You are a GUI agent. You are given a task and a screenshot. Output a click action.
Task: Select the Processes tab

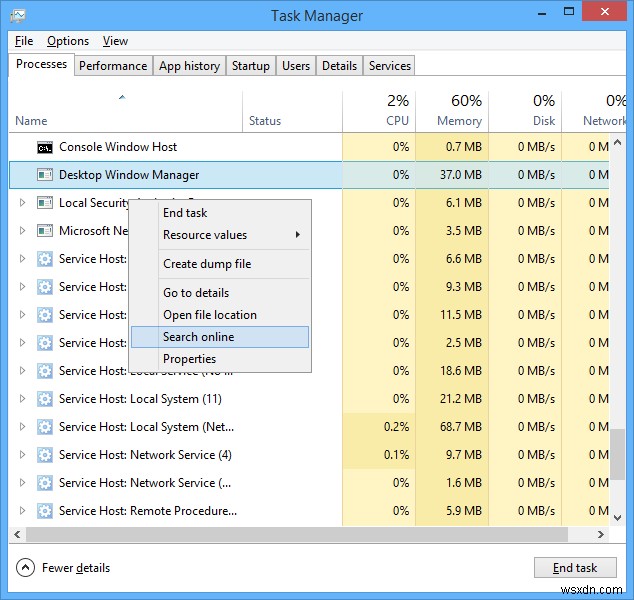41,64
